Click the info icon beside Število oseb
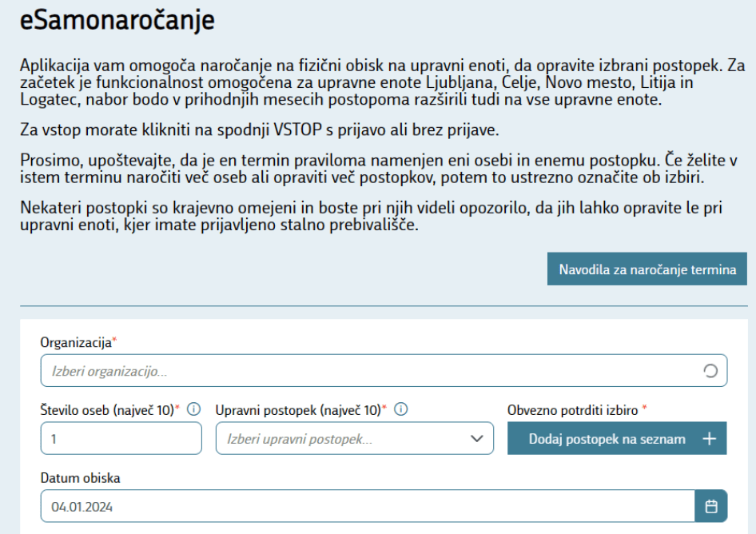Screen dimensions: 756x534 [194, 409]
